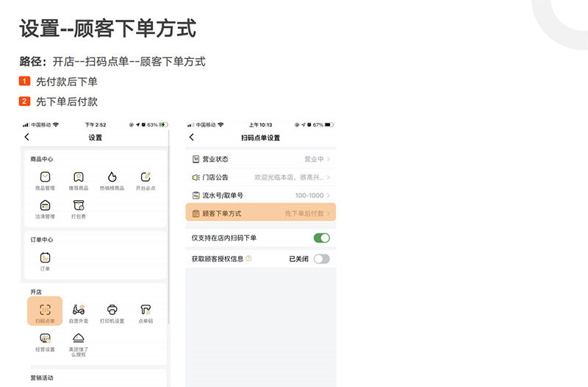Click the 顾客下单方式 clipboard icon
This screenshot has width=588, height=387.
(196, 213)
